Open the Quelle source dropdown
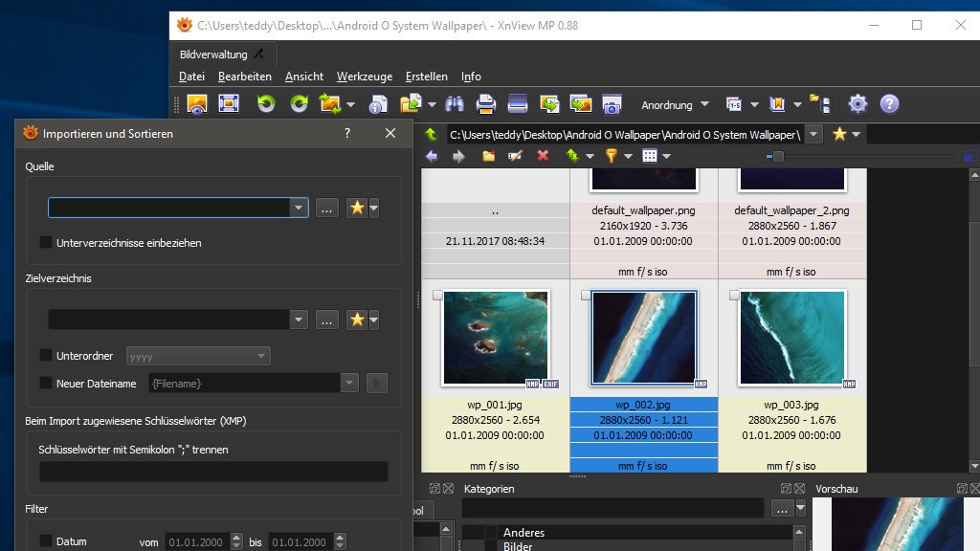The width and height of the screenshot is (980, 551). 299,208
